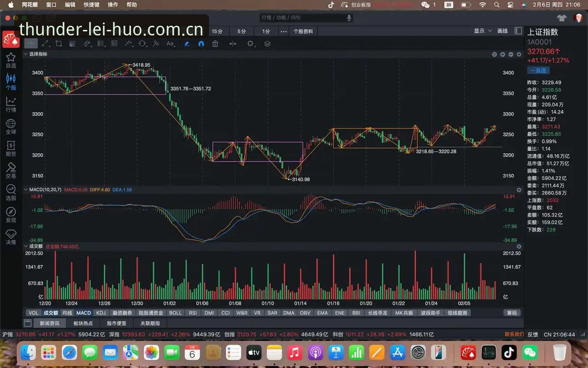
Task: Open the 快捷键 menu in menu bar
Action: click(x=91, y=5)
